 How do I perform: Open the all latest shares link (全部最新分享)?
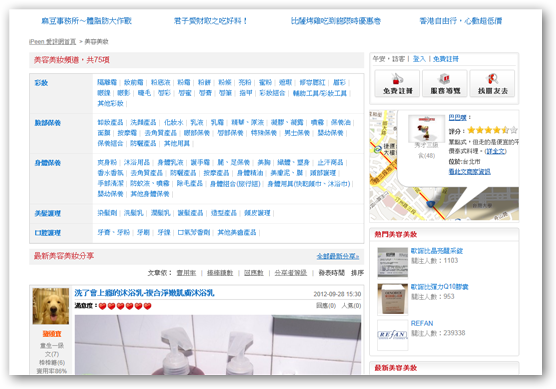[338, 256]
